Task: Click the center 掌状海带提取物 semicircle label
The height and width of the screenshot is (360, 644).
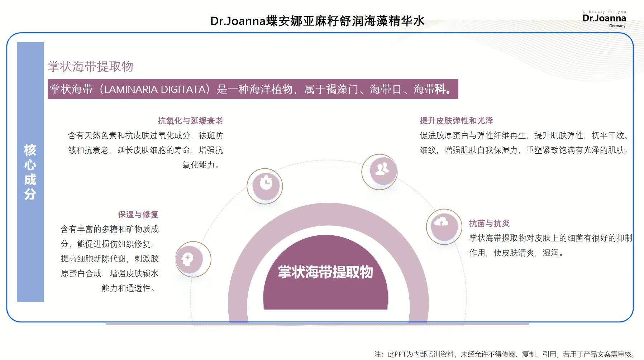Action: pos(325,273)
